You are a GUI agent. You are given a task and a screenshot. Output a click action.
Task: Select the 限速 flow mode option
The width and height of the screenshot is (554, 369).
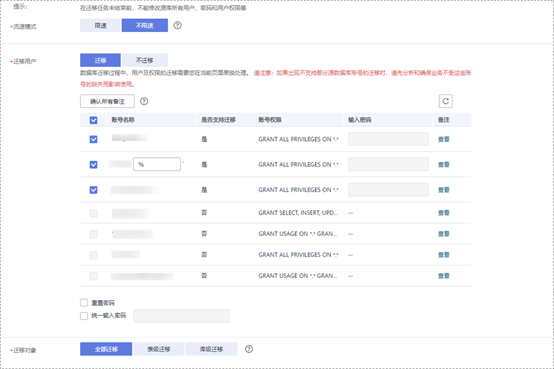point(100,25)
